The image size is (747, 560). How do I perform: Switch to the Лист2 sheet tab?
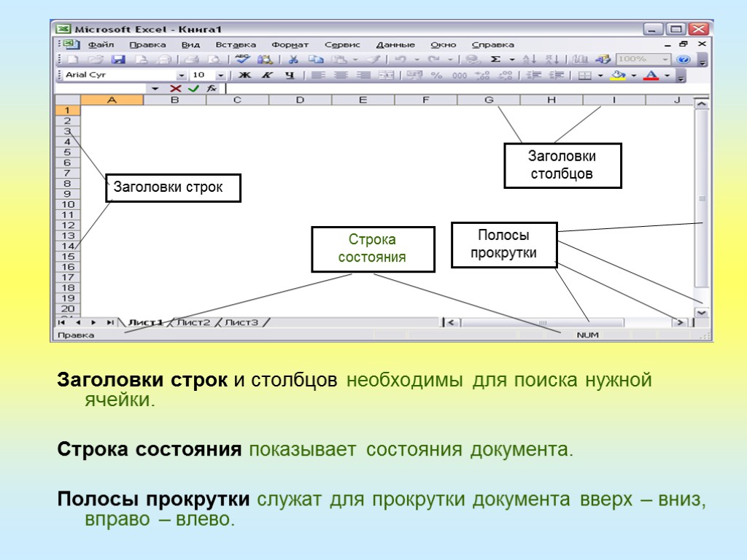tap(193, 322)
